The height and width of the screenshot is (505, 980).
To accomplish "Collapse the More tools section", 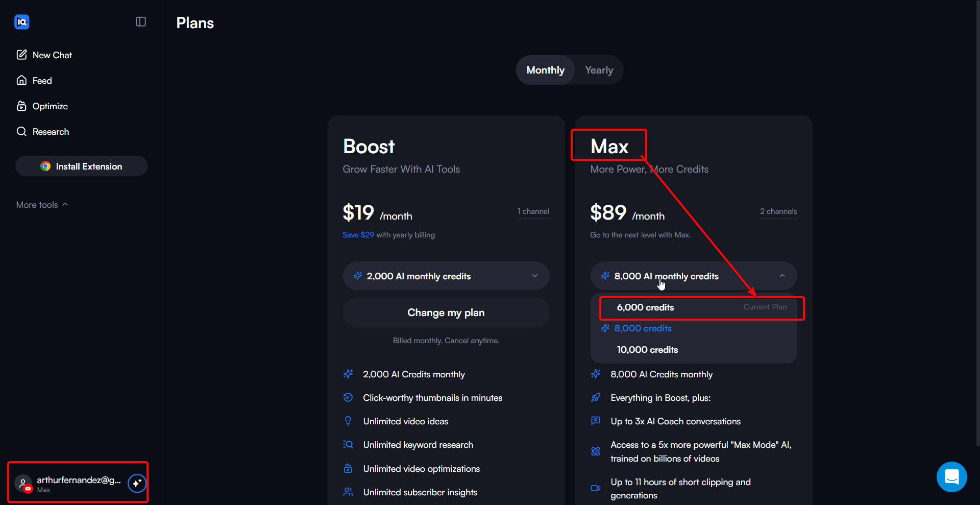I will (x=42, y=205).
